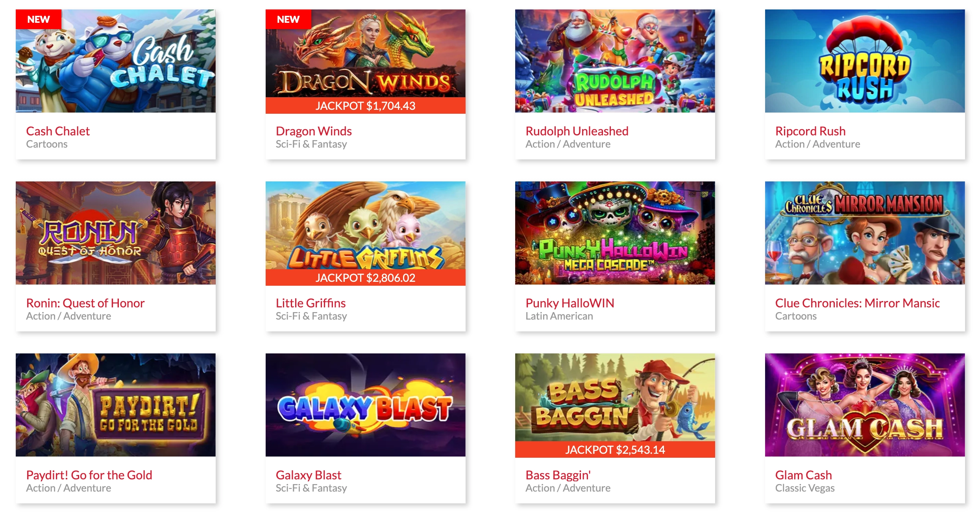This screenshot has height=514, width=980.
Task: Select the Glam Cash game image
Action: click(x=865, y=405)
